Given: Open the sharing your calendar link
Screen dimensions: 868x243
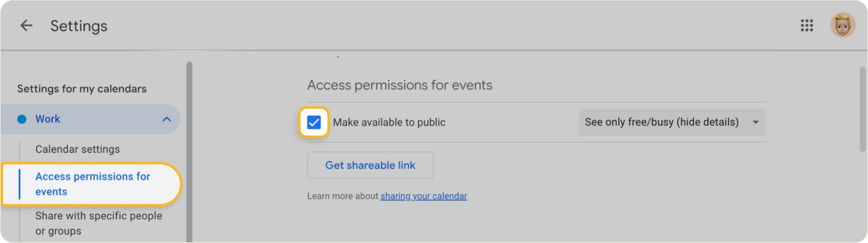Looking at the screenshot, I should [423, 196].
